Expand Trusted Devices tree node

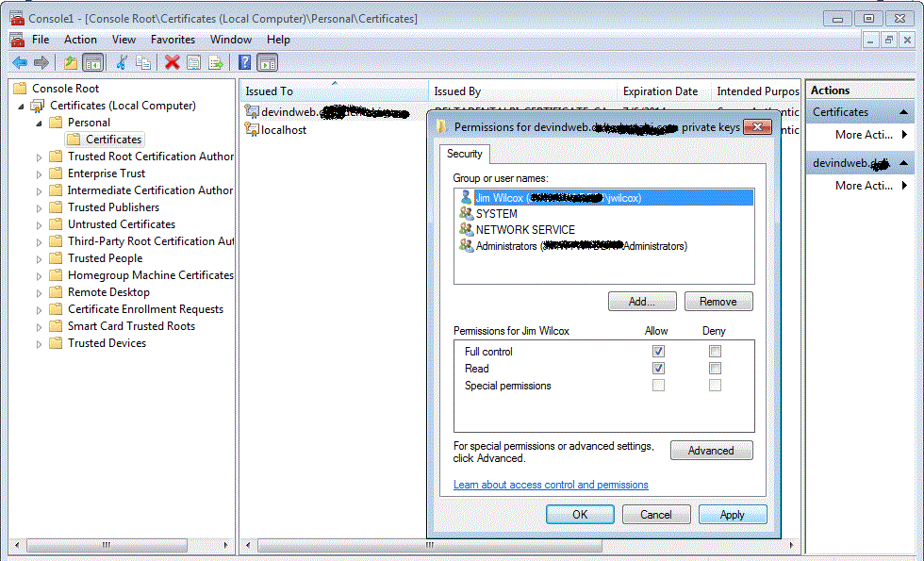click(39, 344)
